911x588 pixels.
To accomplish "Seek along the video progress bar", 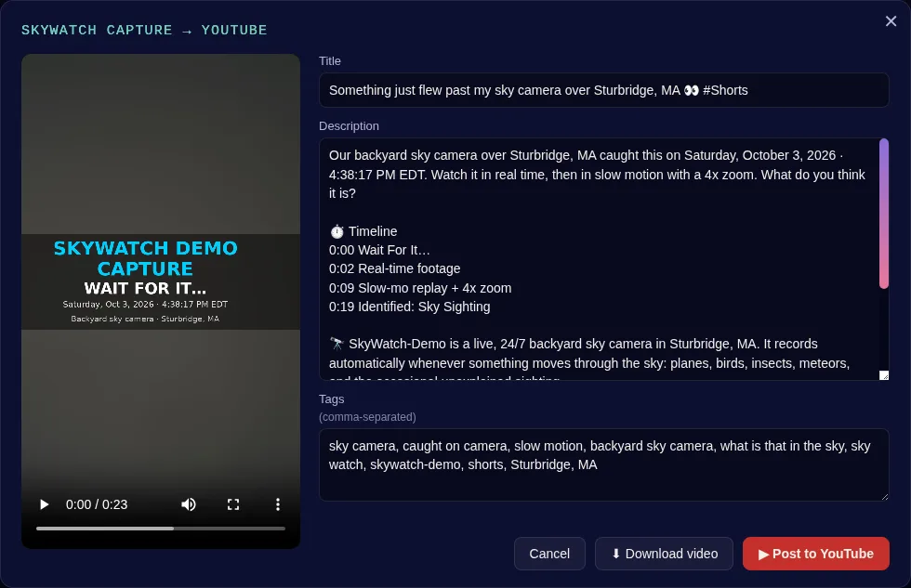I will 160,529.
